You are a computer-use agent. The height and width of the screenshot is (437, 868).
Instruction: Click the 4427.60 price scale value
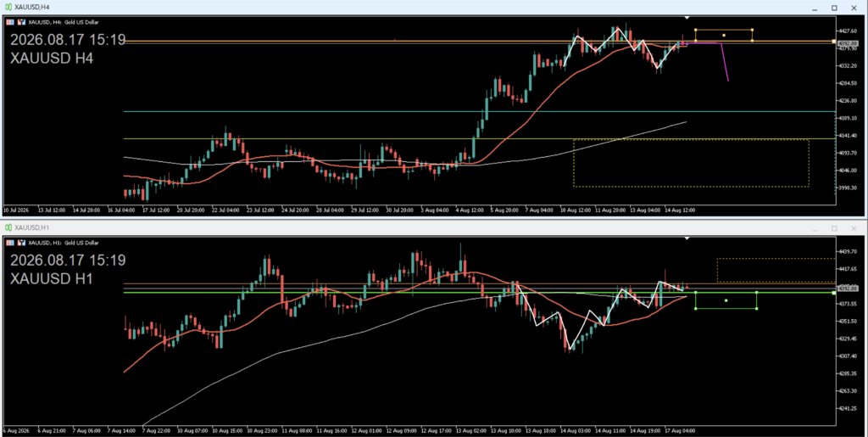(x=847, y=31)
